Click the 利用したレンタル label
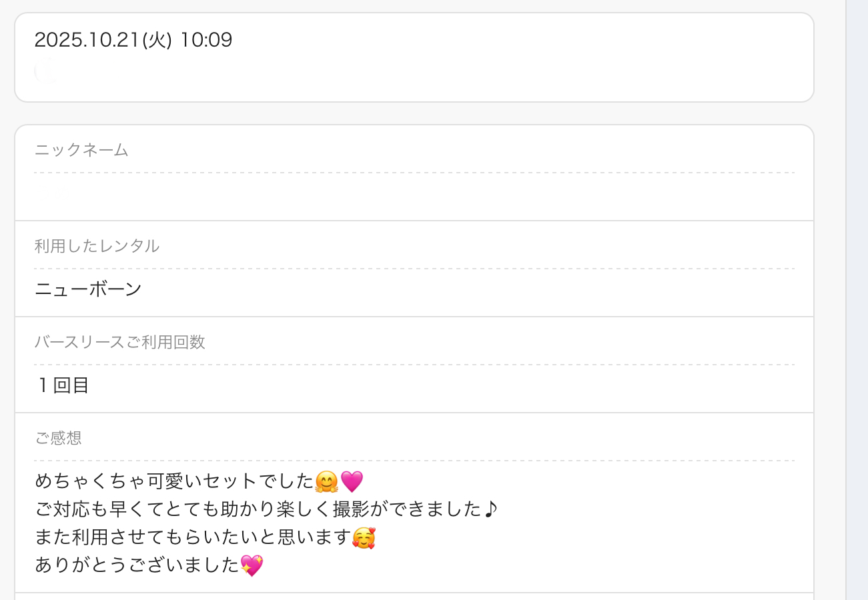Viewport: 868px width, 600px height. 97,246
